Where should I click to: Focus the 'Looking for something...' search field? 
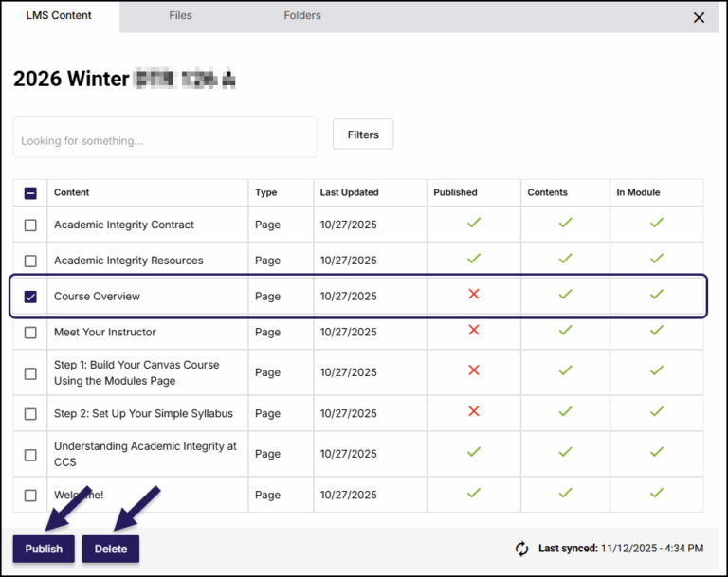pos(165,137)
